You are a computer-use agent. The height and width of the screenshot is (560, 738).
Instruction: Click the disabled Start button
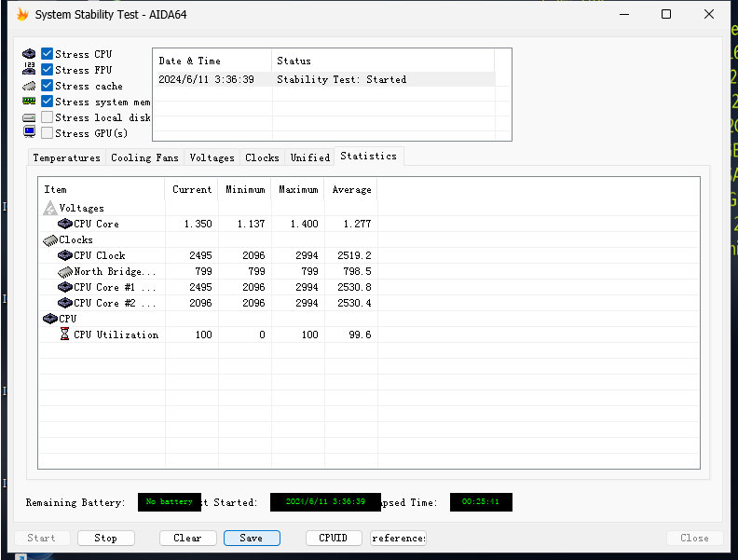(x=42, y=538)
